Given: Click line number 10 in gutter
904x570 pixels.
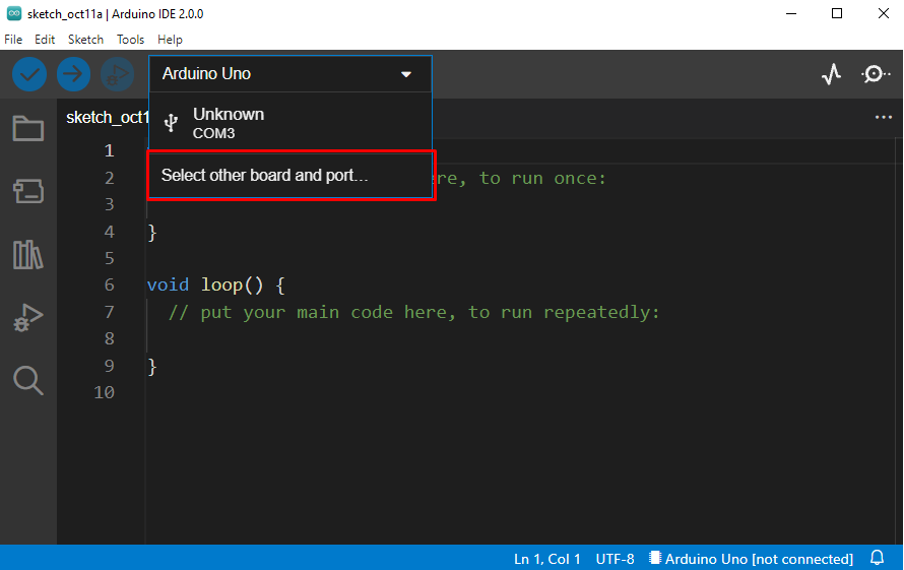Looking at the screenshot, I should coord(104,392).
